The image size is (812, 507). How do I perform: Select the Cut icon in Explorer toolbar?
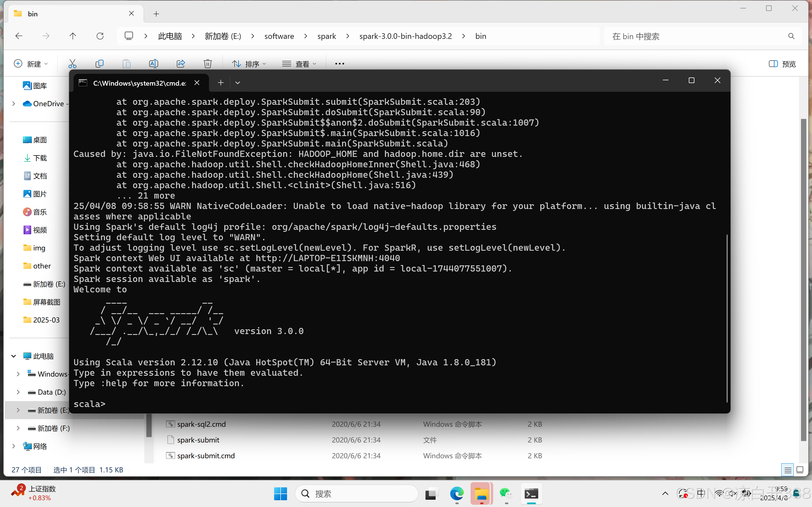pyautogui.click(x=72, y=63)
